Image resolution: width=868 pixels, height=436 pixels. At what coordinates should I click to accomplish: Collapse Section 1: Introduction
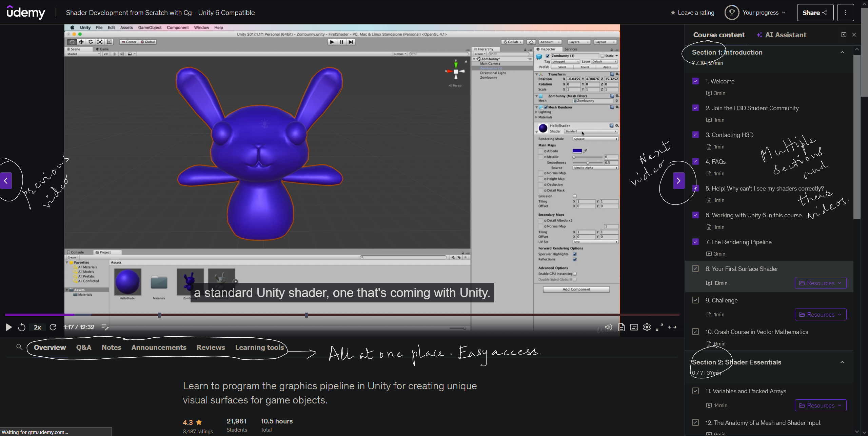tap(842, 52)
